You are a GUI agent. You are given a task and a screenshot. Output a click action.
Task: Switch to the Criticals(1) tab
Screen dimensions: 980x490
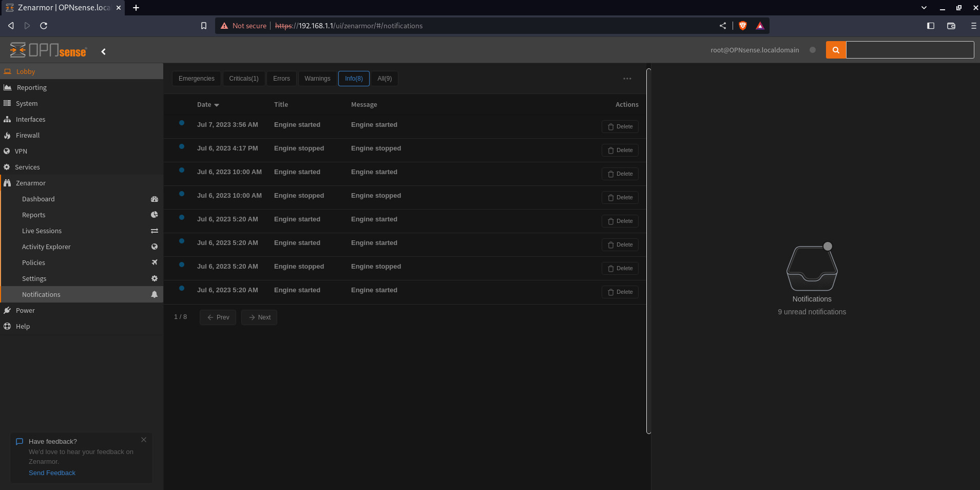click(x=244, y=79)
